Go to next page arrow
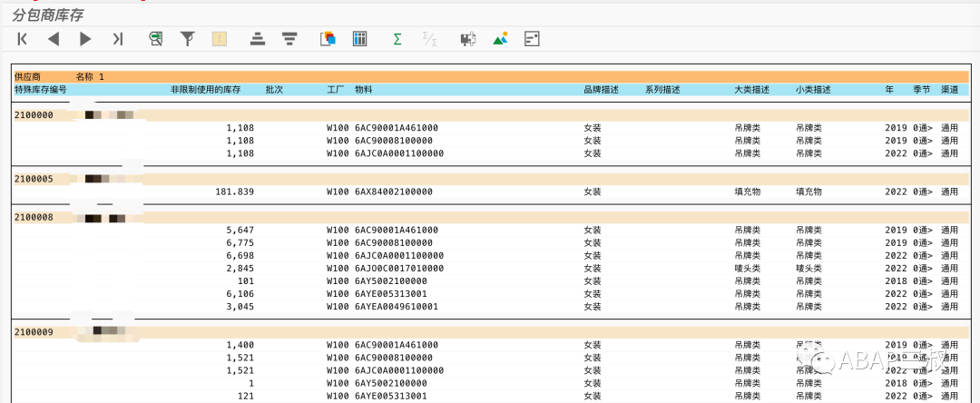This screenshot has width=980, height=403. point(85,39)
